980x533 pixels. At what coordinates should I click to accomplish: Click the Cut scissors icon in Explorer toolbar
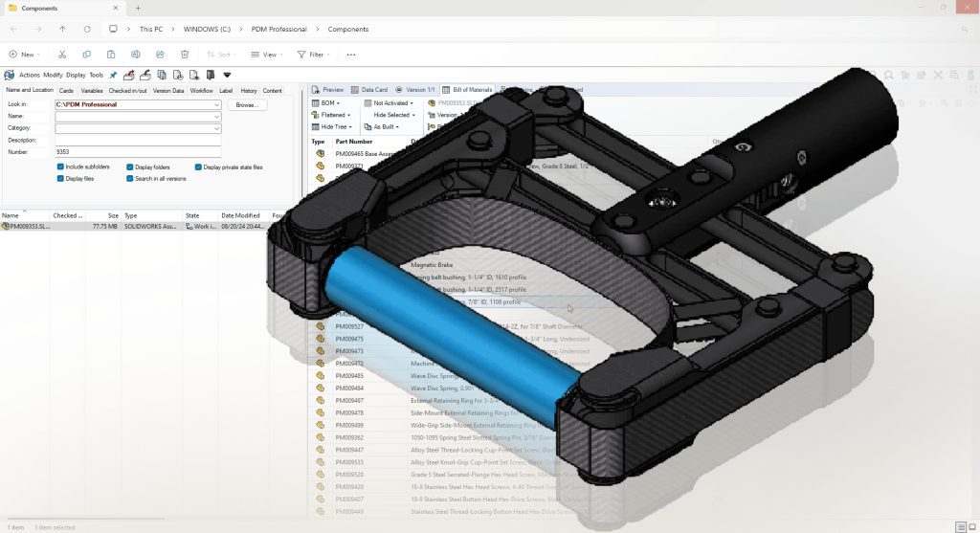coord(62,55)
